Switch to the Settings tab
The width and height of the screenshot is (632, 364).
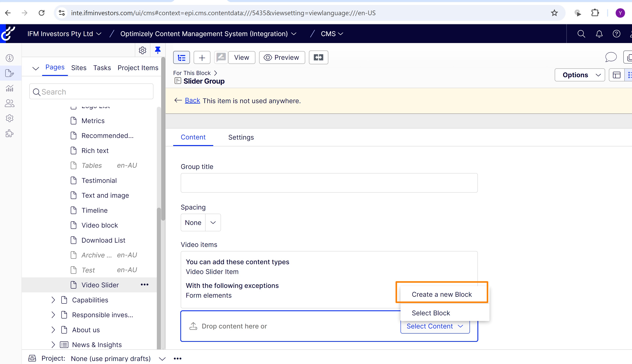[241, 137]
